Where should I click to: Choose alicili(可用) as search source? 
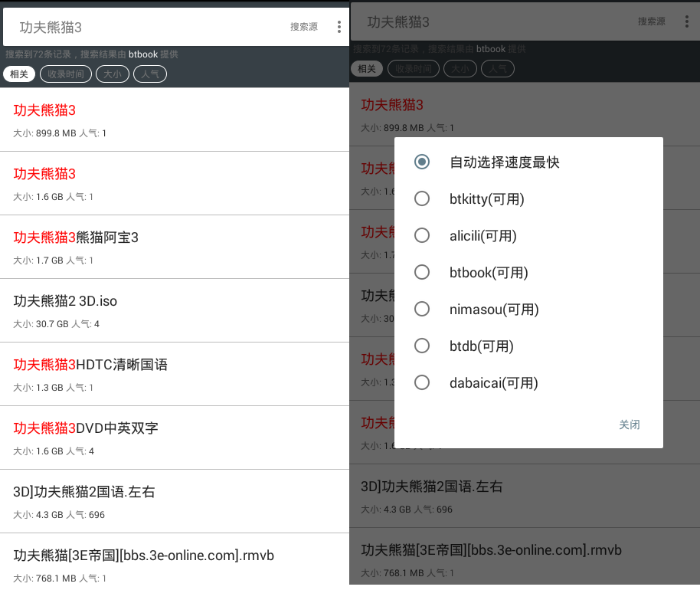[x=422, y=236]
